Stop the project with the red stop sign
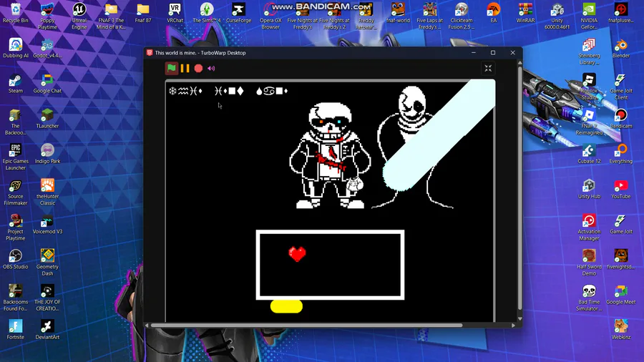This screenshot has height=362, width=644. 198,69
